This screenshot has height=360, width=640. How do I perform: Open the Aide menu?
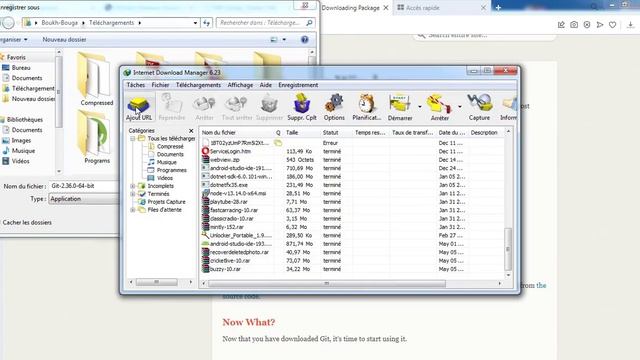click(265, 85)
